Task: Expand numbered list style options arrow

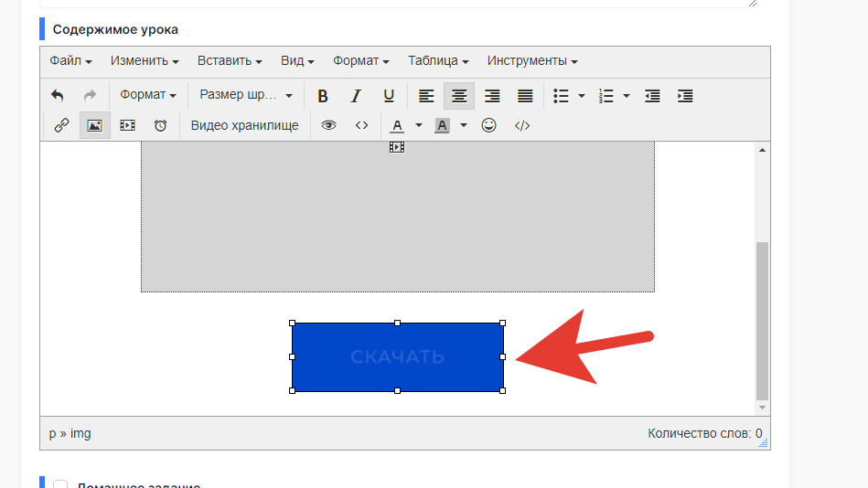Action: click(x=627, y=96)
